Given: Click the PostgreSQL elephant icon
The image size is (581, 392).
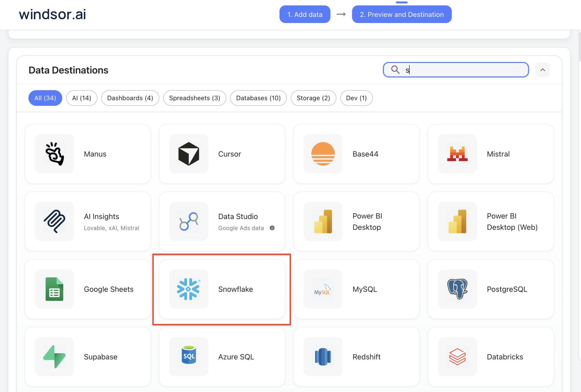Looking at the screenshot, I should click(x=457, y=289).
